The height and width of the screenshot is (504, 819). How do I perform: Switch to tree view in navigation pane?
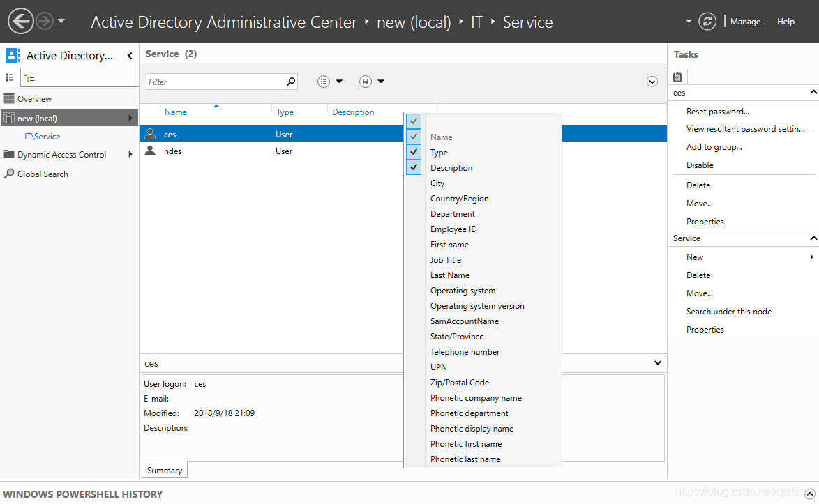[30, 78]
